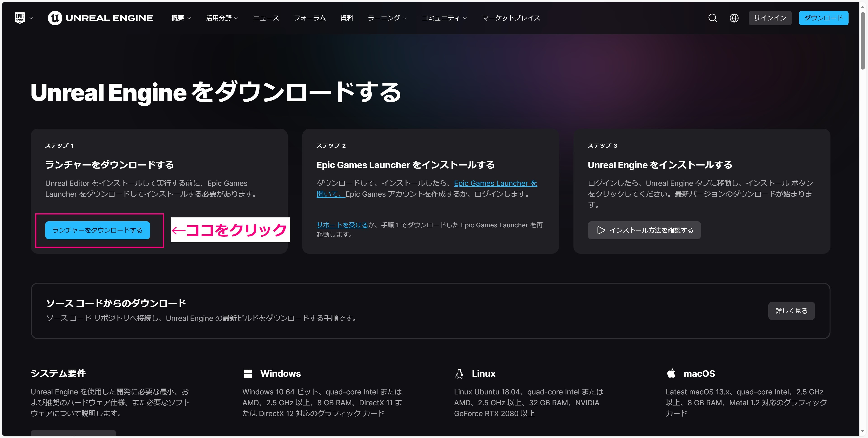Open the コミュニティ dropdown
The height and width of the screenshot is (438, 868).
pos(444,18)
